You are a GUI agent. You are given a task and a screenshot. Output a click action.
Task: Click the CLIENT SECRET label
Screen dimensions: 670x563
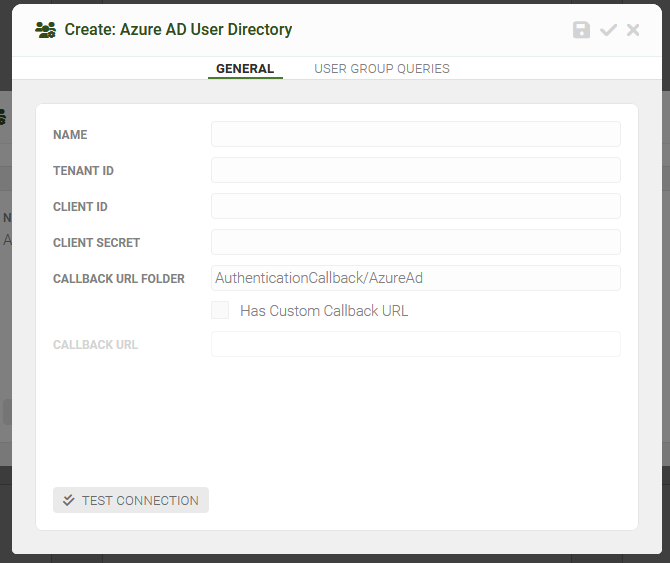(97, 243)
